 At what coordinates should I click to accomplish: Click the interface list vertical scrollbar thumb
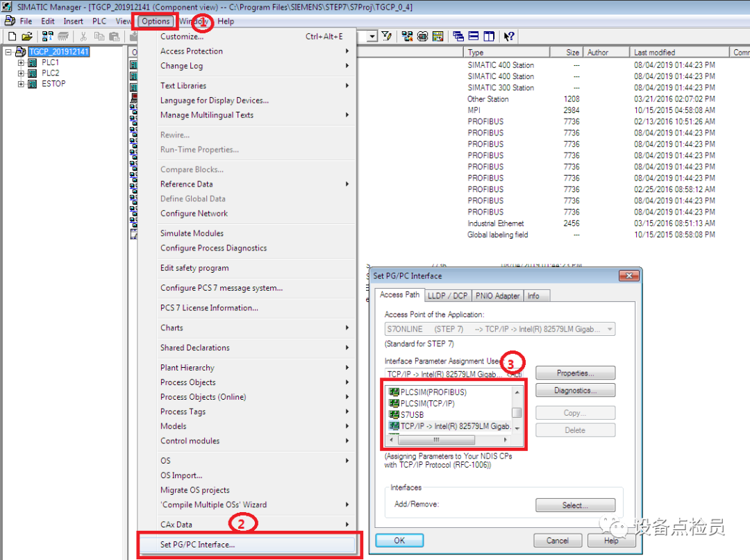point(517,412)
